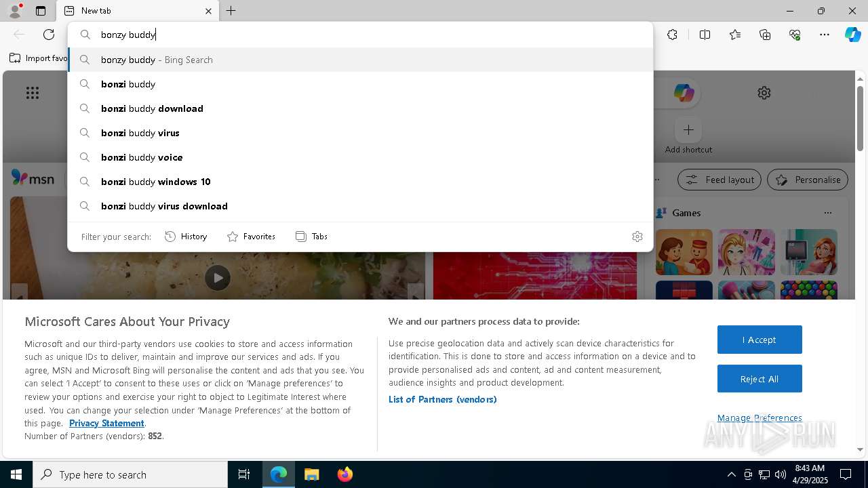Open the Games section header
The height and width of the screenshot is (488, 868).
pos(686,213)
